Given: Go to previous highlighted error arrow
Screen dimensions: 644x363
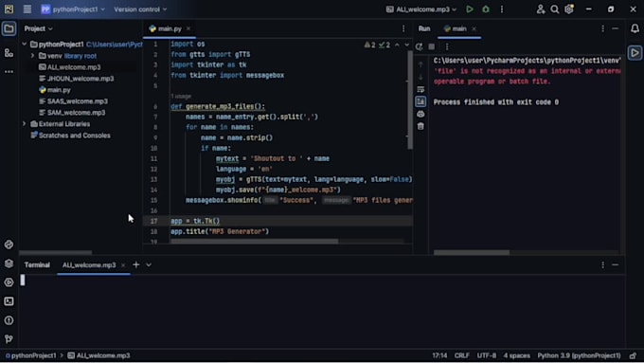Looking at the screenshot, I should (397, 45).
